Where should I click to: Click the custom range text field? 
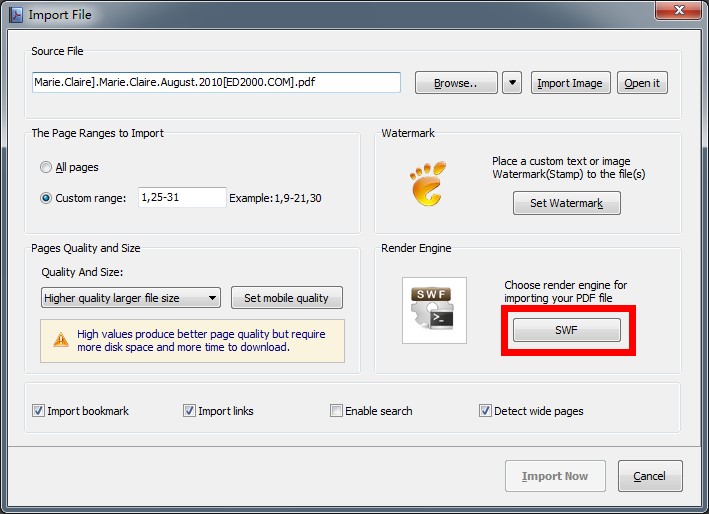pyautogui.click(x=181, y=198)
